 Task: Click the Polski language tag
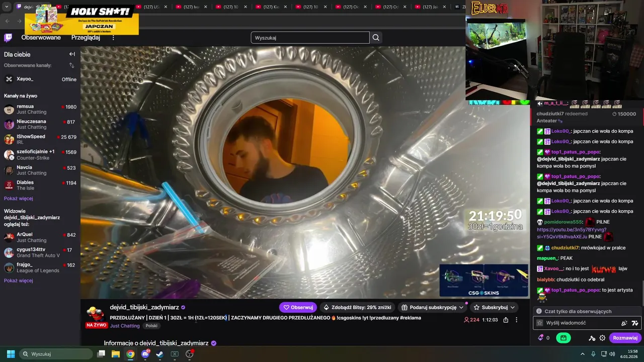[151, 326]
